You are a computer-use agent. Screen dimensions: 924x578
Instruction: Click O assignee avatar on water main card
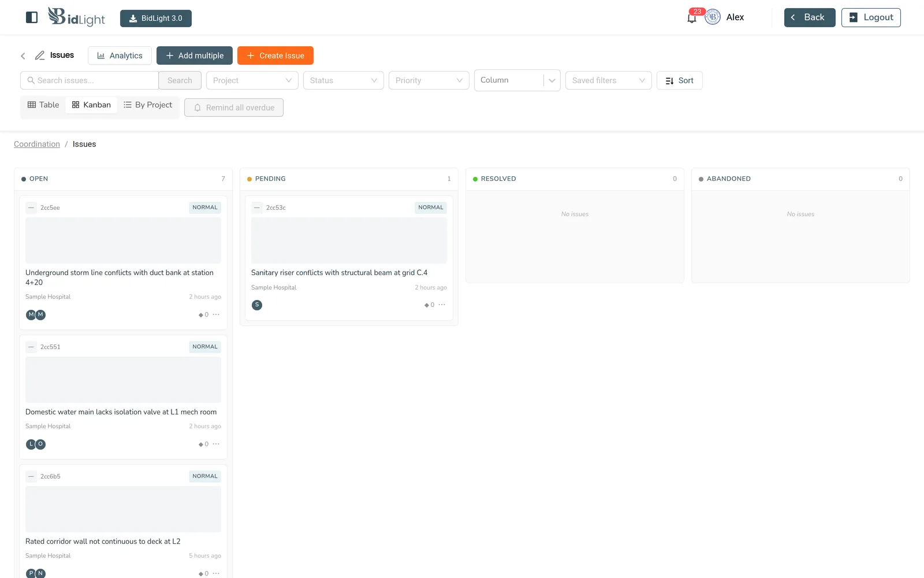(40, 444)
